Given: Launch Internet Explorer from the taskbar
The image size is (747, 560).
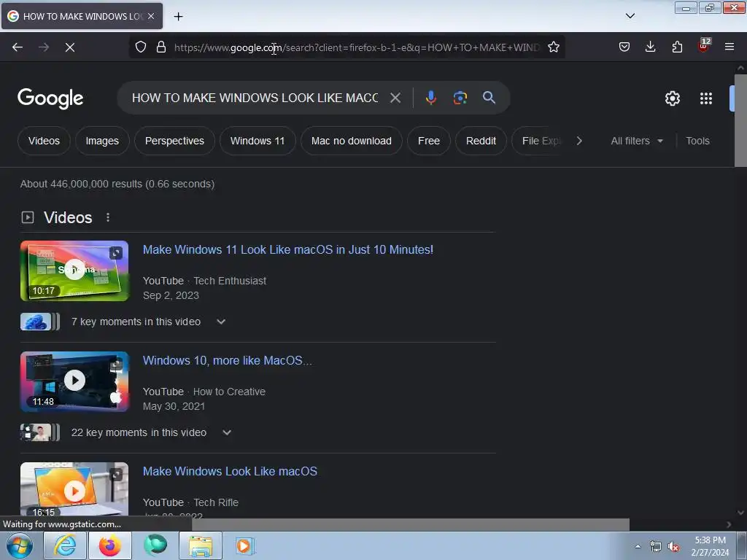Looking at the screenshot, I should pos(65,545).
